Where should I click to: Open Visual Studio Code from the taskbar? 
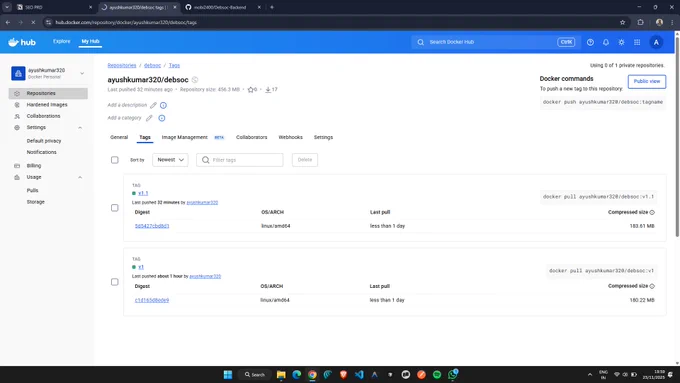[359, 375]
